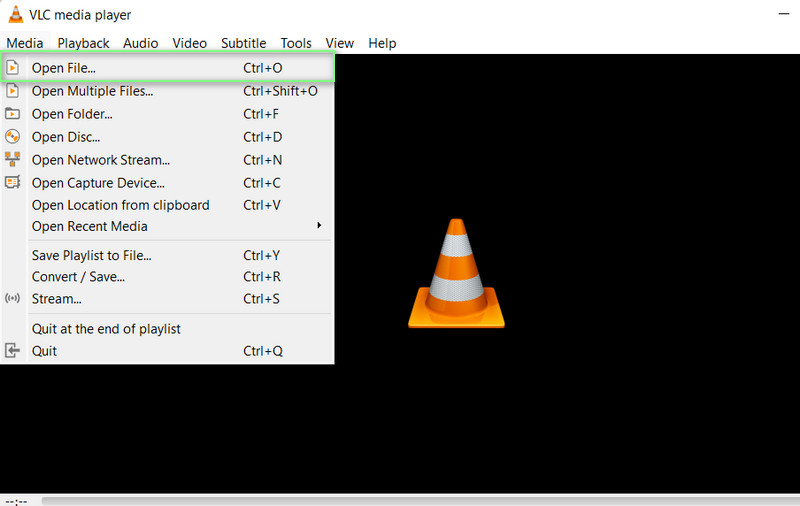Click the Quit exit icon
Screen dimensions: 800x506
pyautogui.click(x=13, y=351)
